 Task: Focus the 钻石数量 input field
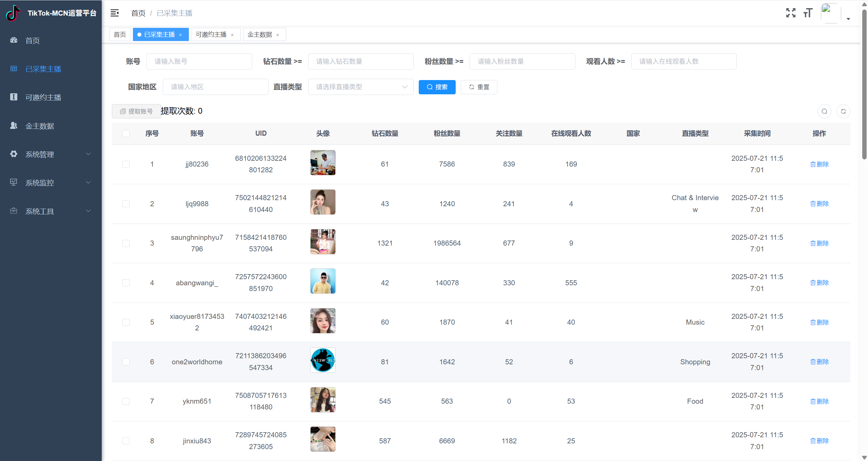[361, 61]
